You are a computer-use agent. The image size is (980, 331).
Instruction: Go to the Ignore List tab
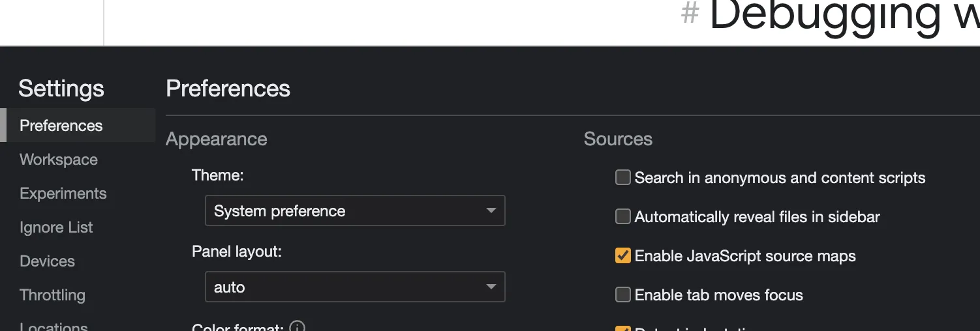coord(56,227)
